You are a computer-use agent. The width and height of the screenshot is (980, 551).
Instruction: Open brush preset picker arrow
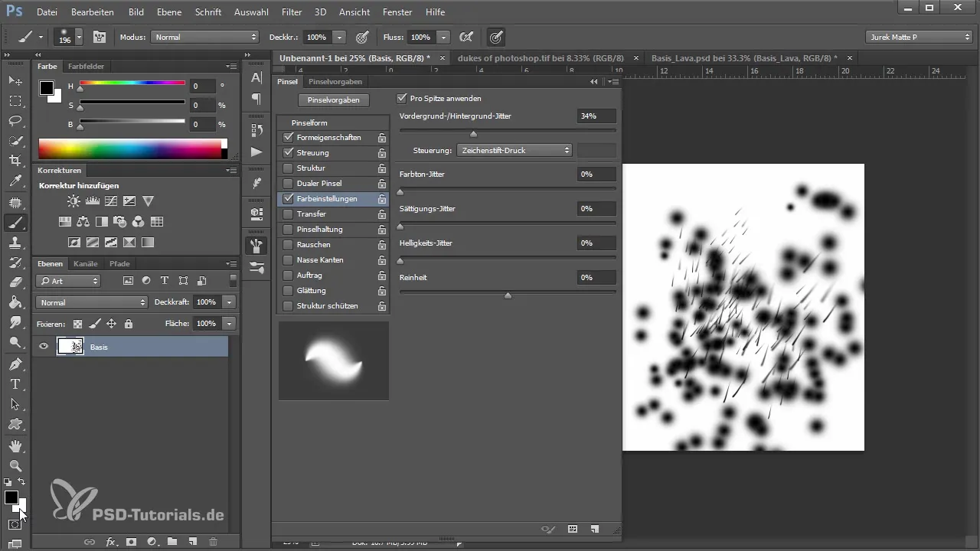click(79, 37)
